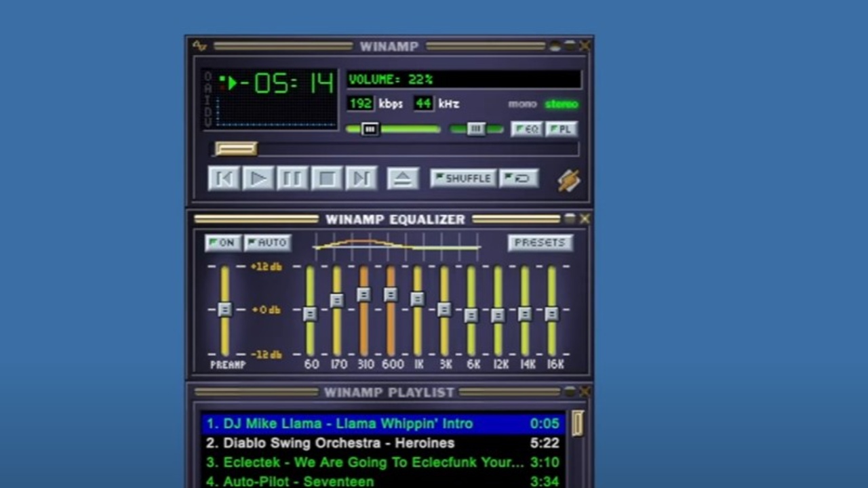This screenshot has height=488, width=868.
Task: Toggle the Repeat button
Action: pyautogui.click(x=519, y=178)
